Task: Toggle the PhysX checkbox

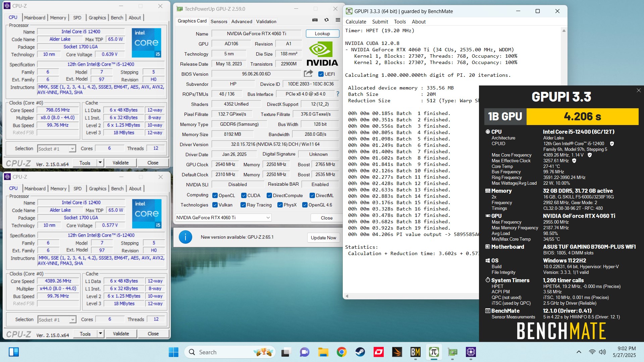Action: pos(280,205)
